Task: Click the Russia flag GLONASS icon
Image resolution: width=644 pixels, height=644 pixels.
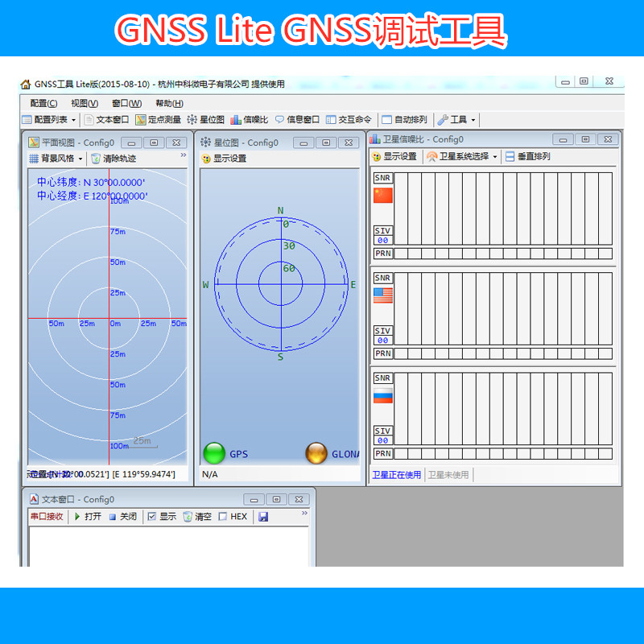Action: tap(383, 395)
